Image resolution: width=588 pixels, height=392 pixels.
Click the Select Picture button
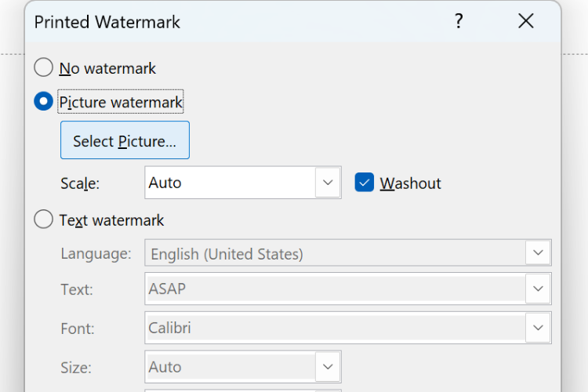(x=125, y=140)
